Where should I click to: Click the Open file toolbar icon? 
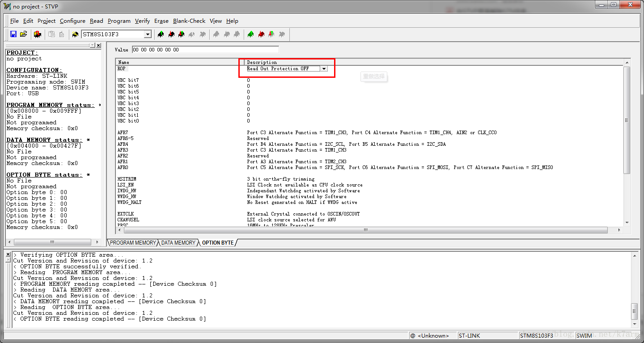(x=24, y=34)
